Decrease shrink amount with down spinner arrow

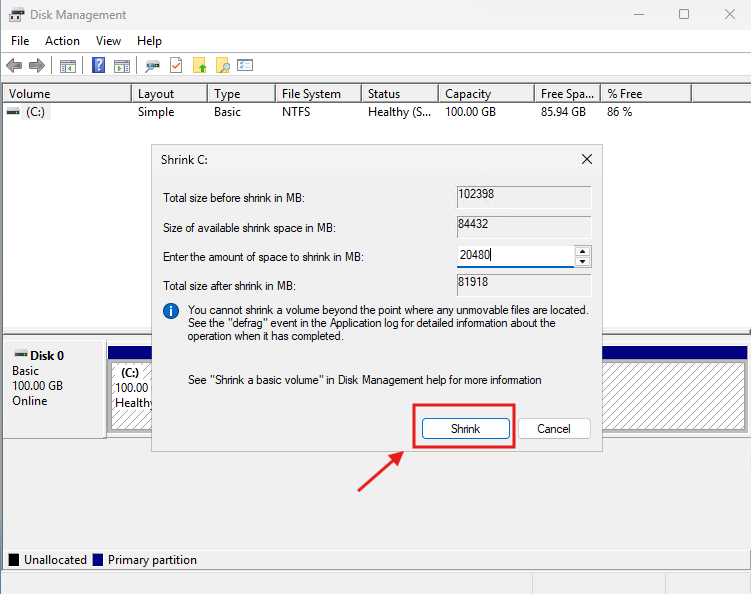(583, 261)
